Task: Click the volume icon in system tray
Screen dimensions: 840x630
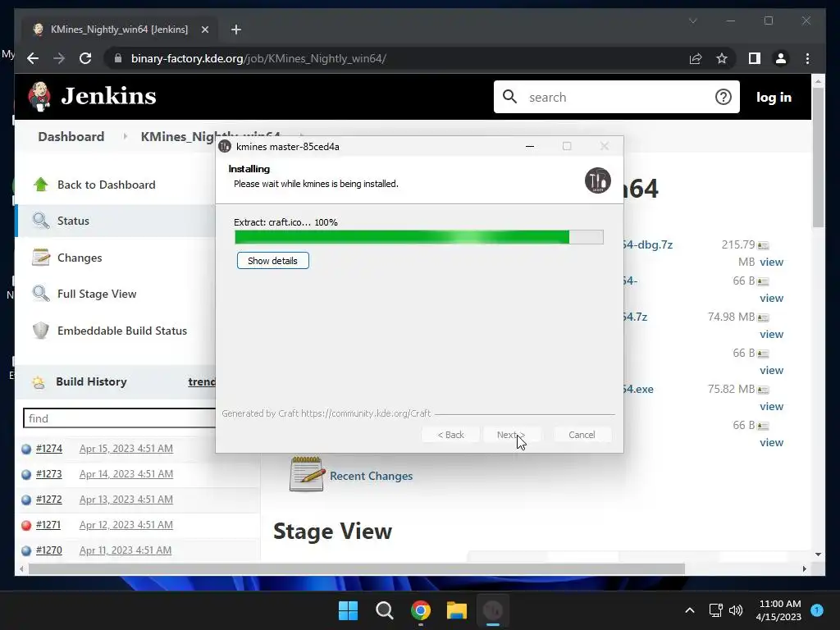Action: [x=736, y=610]
